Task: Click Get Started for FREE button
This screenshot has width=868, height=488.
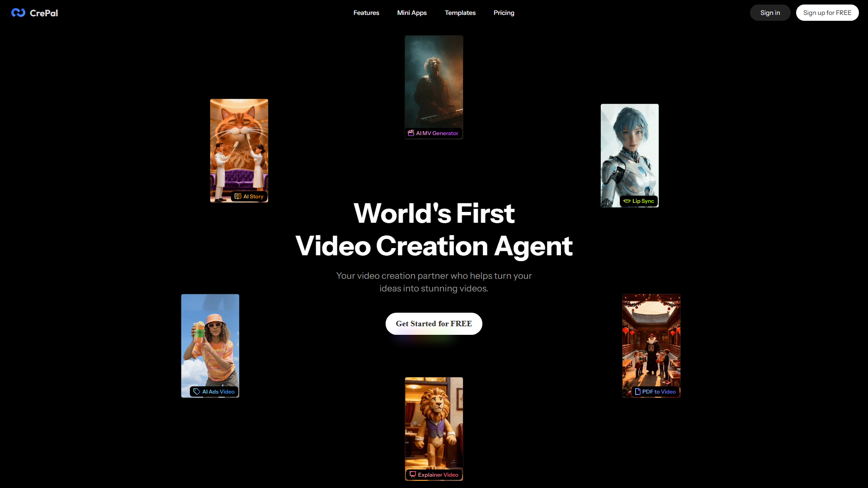Action: click(434, 324)
